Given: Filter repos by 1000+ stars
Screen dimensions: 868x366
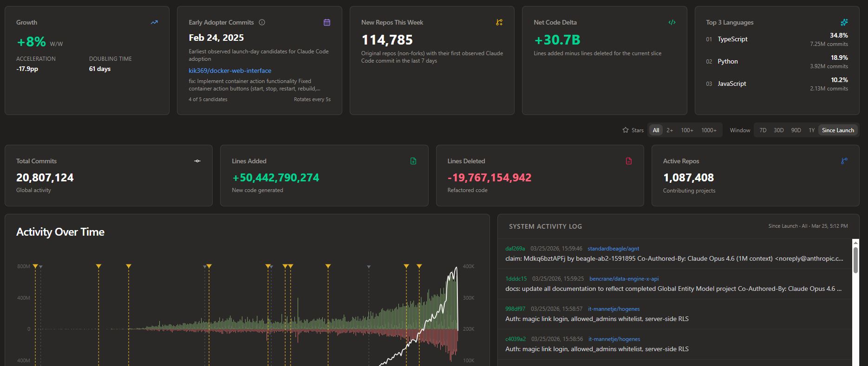Looking at the screenshot, I should point(709,130).
